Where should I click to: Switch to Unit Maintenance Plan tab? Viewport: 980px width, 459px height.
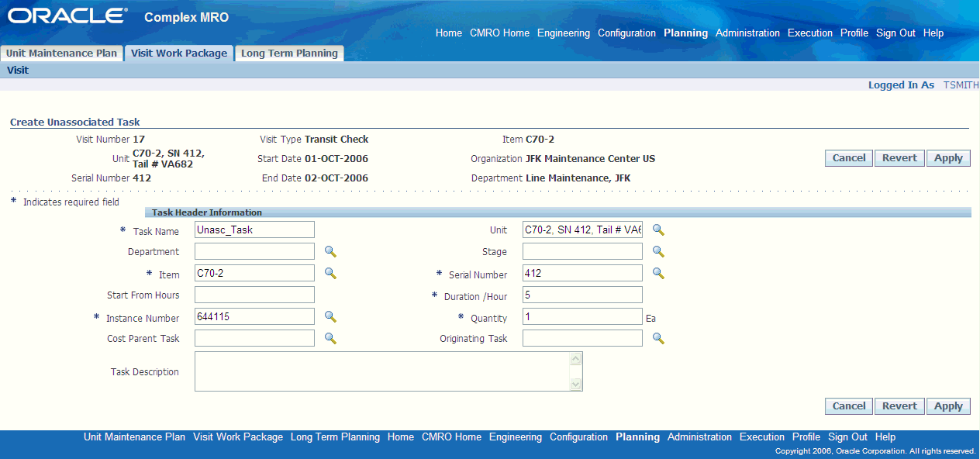[62, 53]
